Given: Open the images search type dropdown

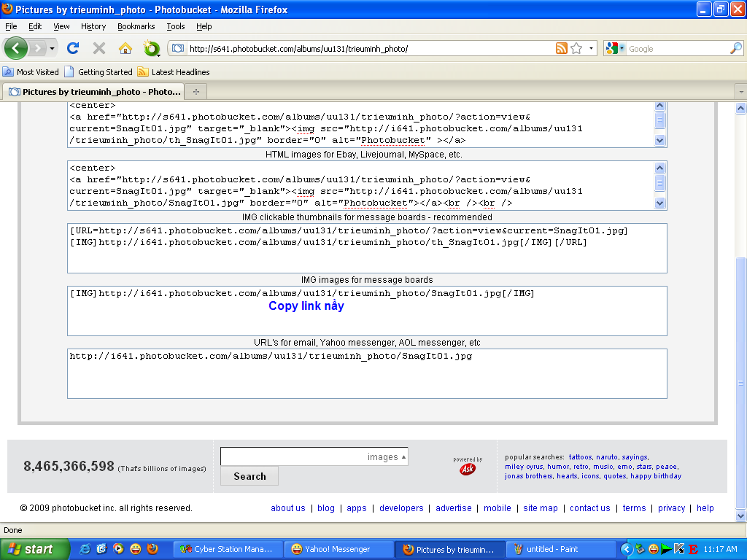Looking at the screenshot, I should 387,456.
